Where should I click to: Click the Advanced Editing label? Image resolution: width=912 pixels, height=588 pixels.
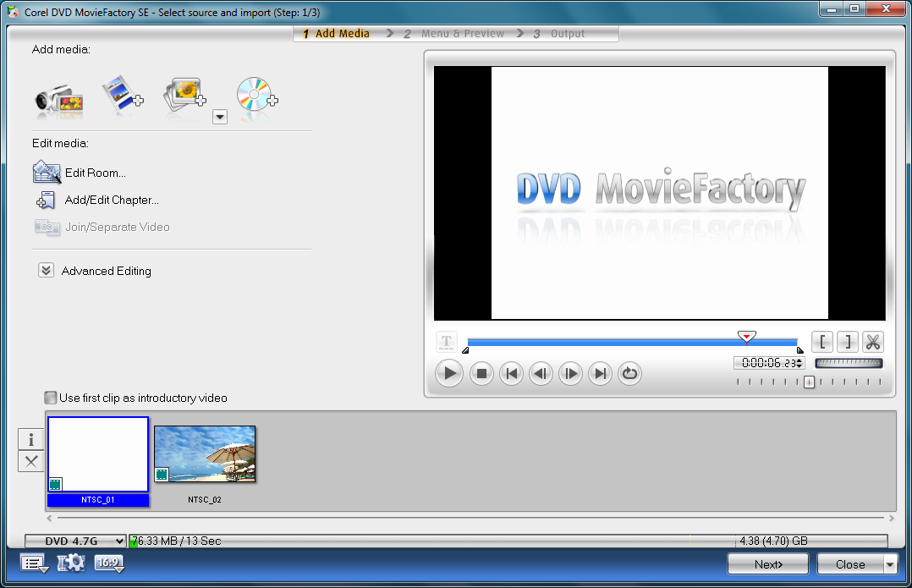pyautogui.click(x=107, y=271)
